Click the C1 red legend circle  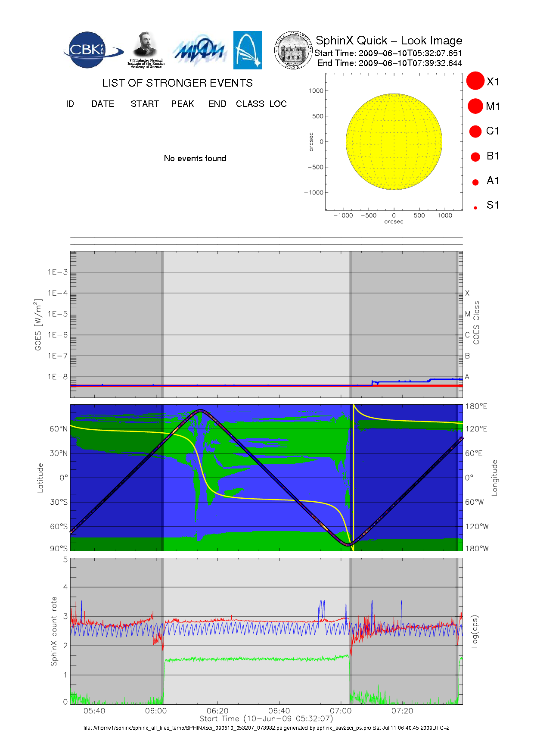coord(475,131)
